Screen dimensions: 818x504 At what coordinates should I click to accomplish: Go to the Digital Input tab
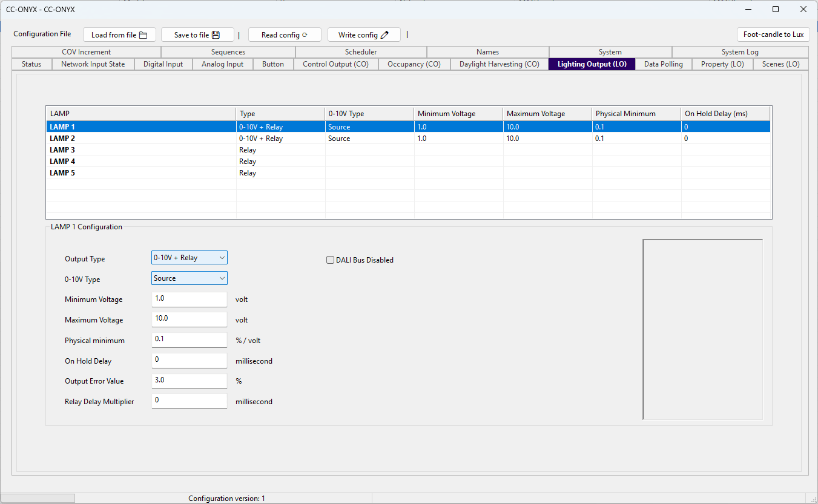(163, 64)
